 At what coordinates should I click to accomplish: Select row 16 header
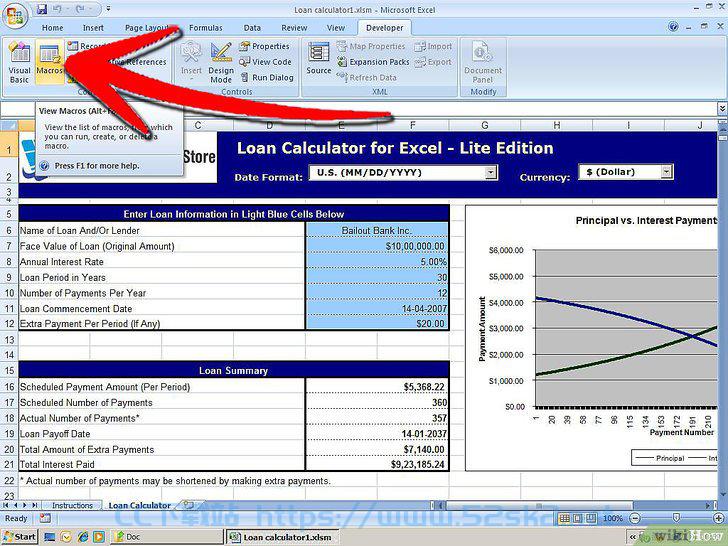pos(9,386)
